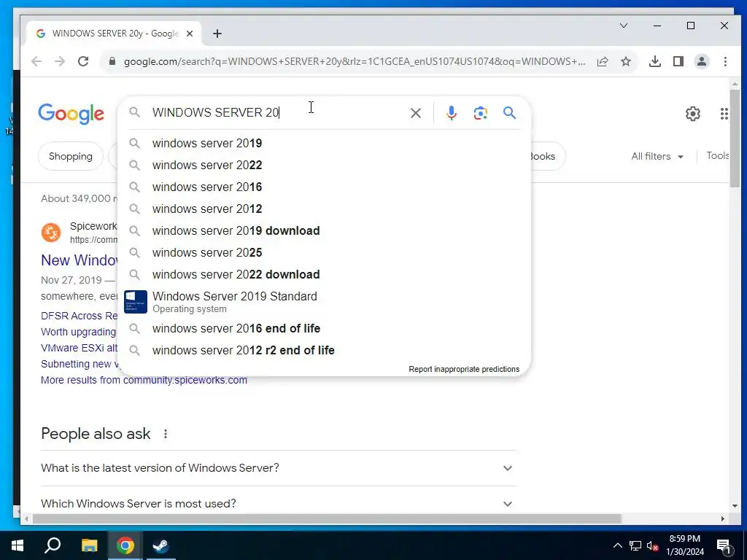Show hidden tray icons chevron
The image size is (747, 560).
(617, 545)
